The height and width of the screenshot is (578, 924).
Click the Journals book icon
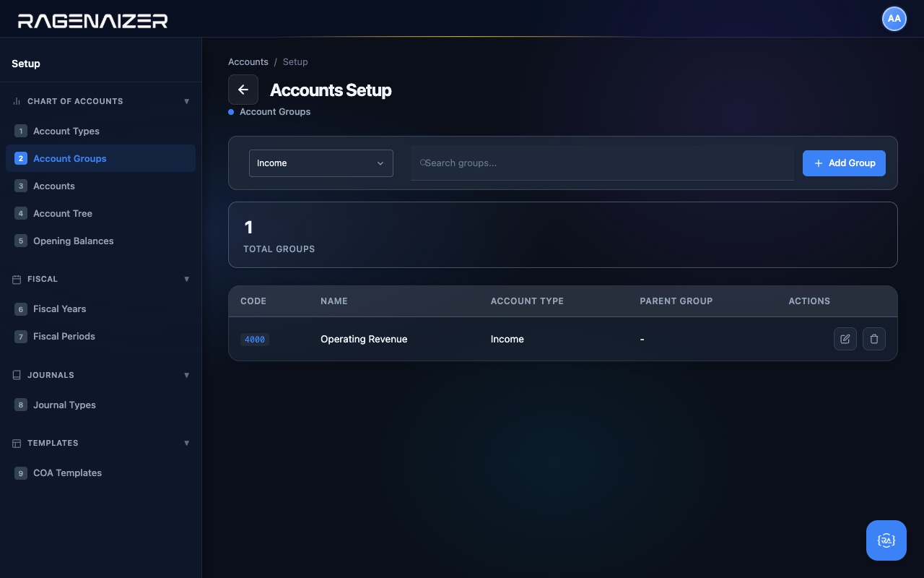pos(17,375)
